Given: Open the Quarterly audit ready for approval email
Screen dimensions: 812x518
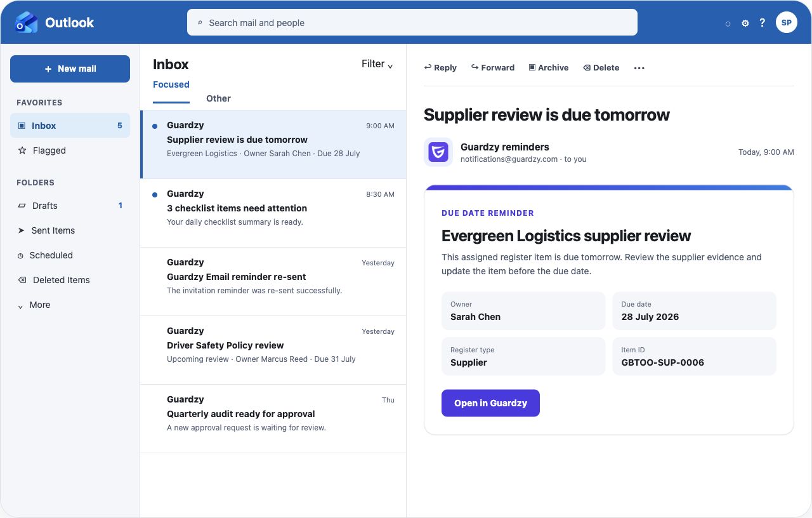Looking at the screenshot, I should point(273,419).
